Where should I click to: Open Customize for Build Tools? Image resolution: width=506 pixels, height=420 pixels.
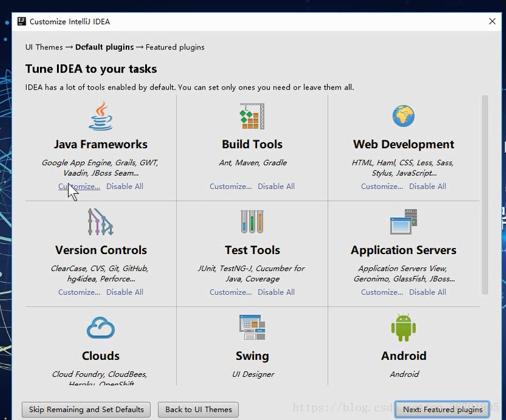pos(230,187)
